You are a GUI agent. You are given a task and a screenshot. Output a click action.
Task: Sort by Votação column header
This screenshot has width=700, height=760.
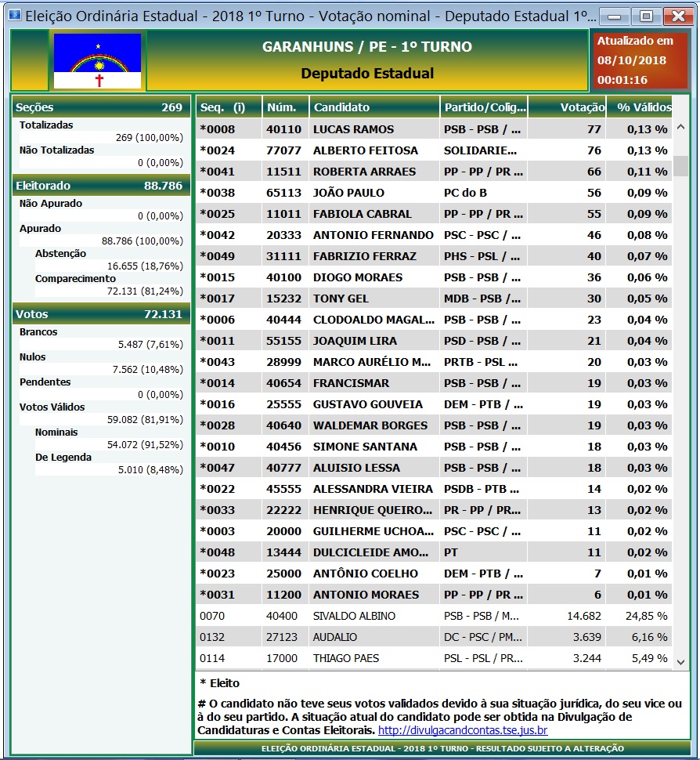point(567,107)
